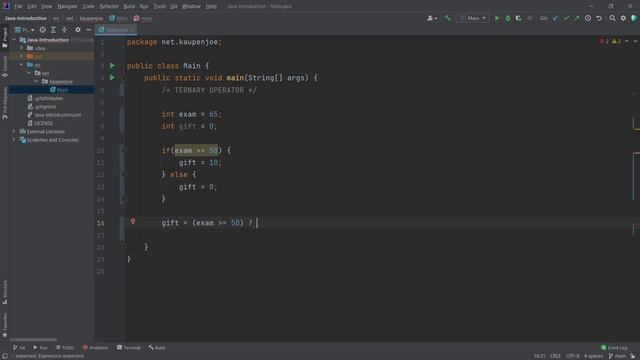Toggle the Structure side tool window
640x360 pixels.
5,292
